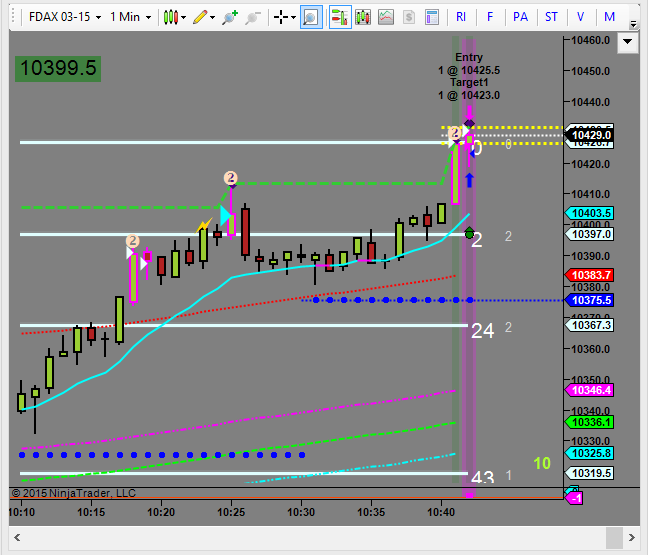Open the data series candlestick icon

pos(363,17)
